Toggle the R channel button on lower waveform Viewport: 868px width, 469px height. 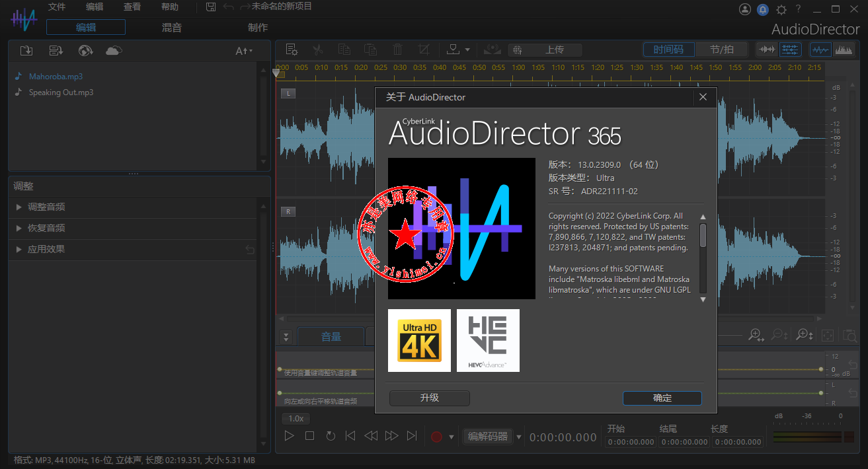pos(288,211)
